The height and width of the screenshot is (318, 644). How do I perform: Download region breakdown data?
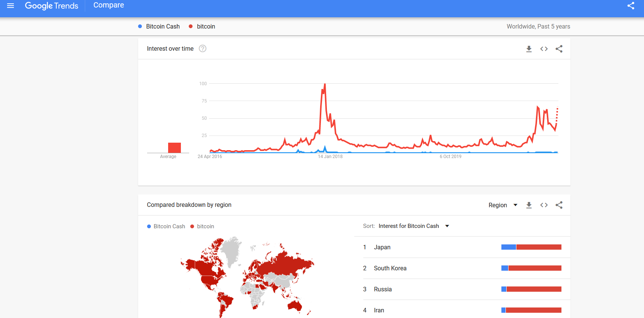click(529, 205)
